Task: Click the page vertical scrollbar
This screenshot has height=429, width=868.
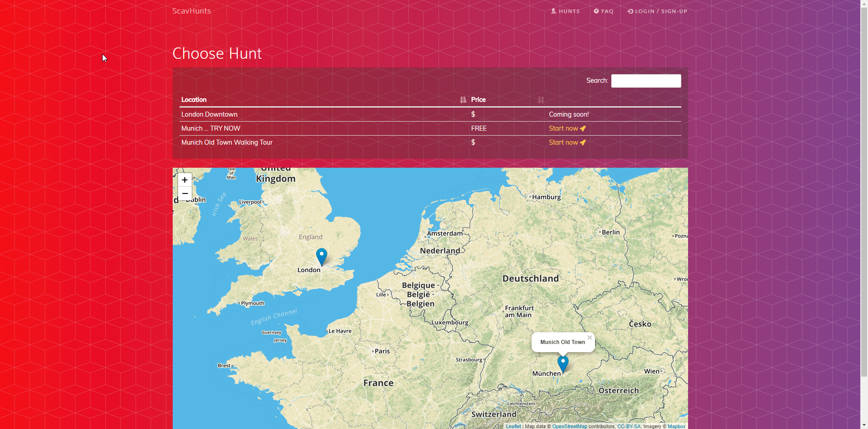Action: click(864, 181)
